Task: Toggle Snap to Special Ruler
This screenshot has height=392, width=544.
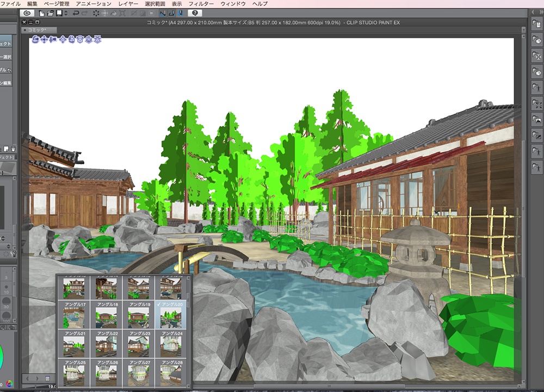Action: [x=171, y=13]
